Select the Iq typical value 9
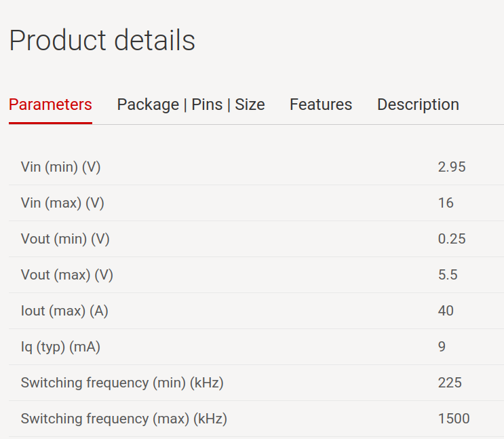Image resolution: width=504 pixels, height=439 pixels. 442,347
